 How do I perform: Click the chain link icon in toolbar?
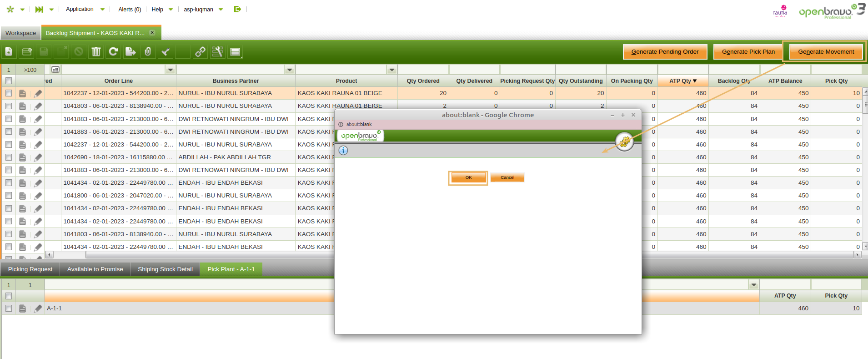(200, 52)
